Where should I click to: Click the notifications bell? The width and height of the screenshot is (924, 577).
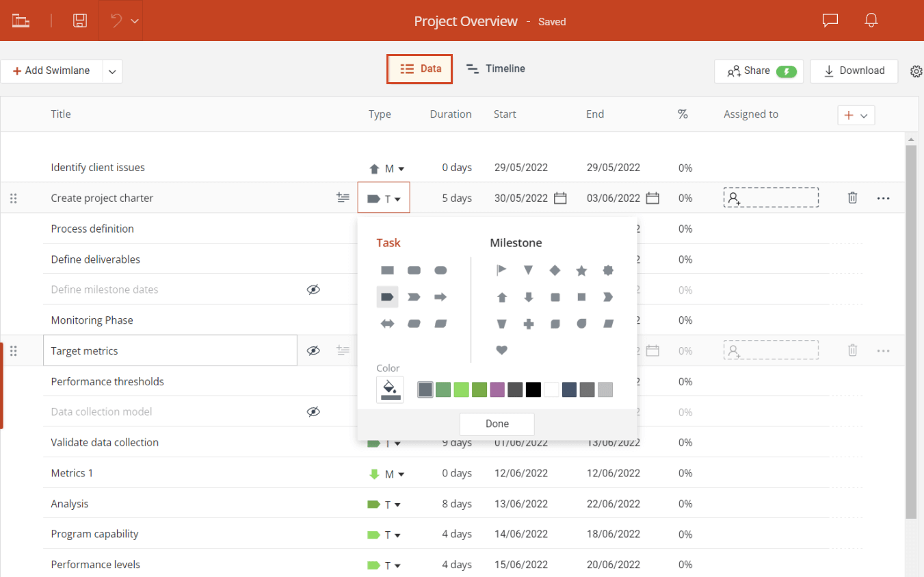click(871, 21)
